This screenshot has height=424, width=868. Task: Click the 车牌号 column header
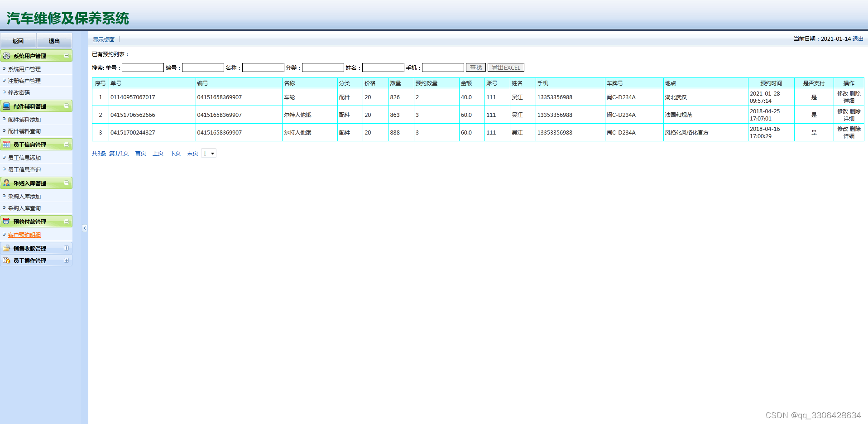634,83
